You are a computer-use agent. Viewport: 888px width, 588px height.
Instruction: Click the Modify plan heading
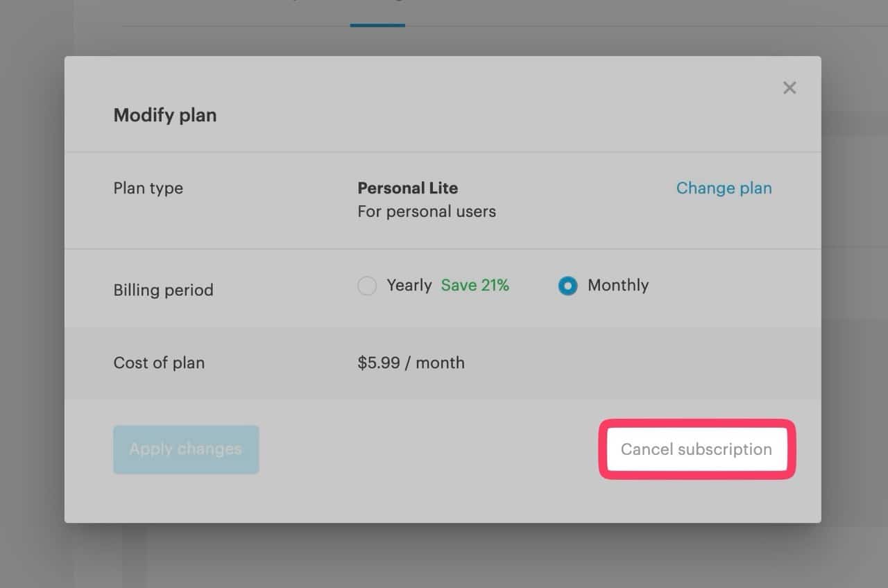(165, 115)
